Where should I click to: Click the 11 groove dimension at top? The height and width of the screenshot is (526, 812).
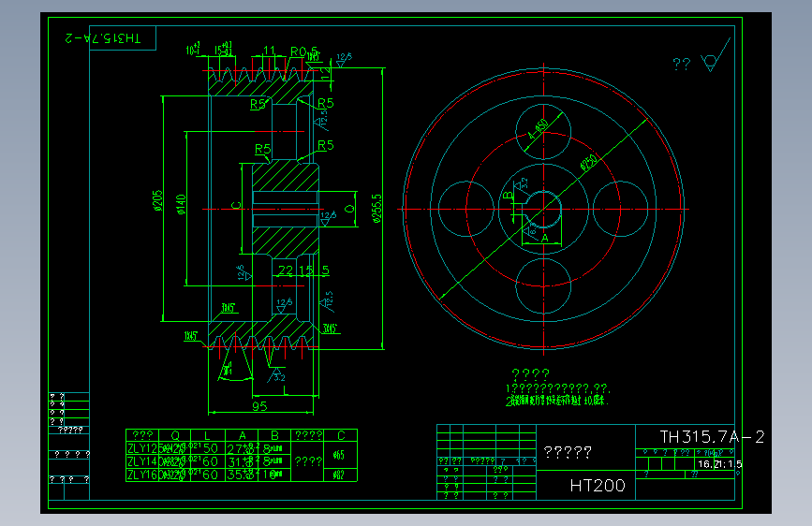coord(269,51)
